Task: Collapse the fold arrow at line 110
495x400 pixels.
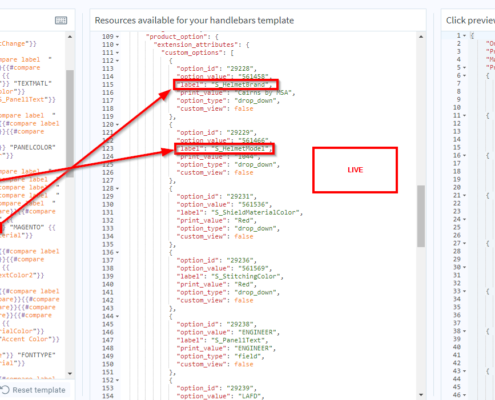Action: click(x=117, y=45)
